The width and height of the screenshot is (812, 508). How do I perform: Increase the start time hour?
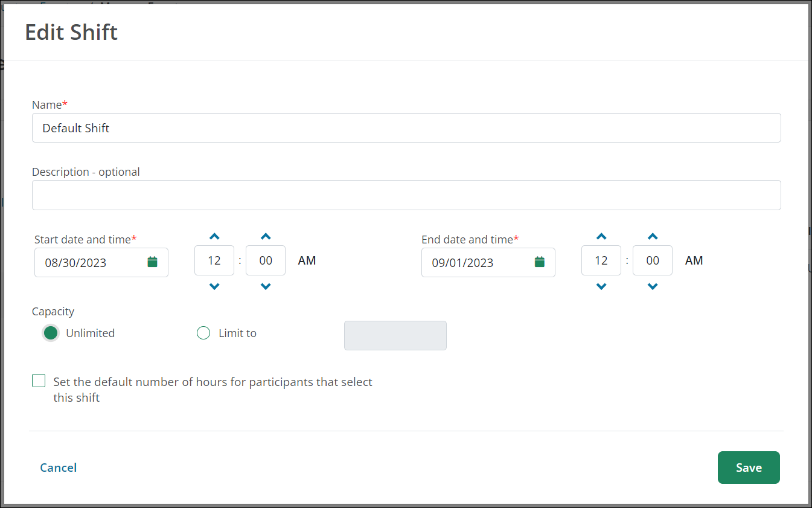[x=214, y=236]
